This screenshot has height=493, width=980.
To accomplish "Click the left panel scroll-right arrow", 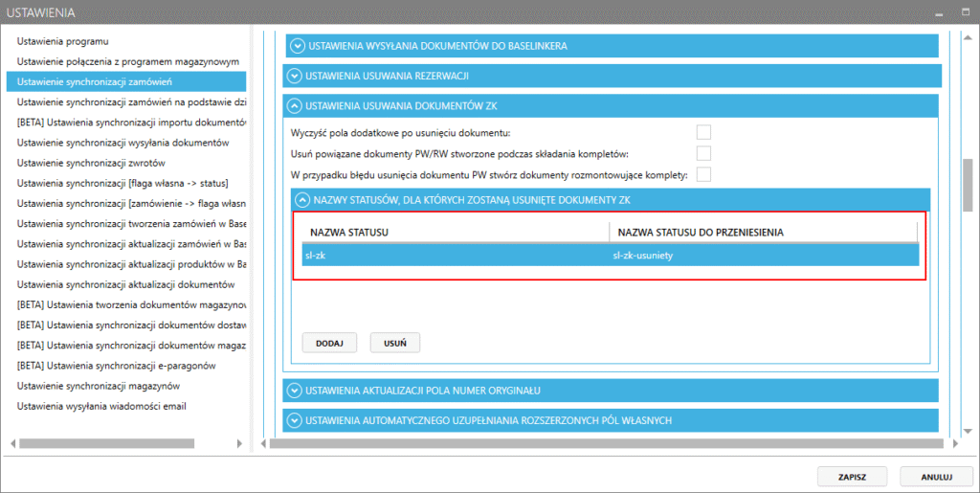I will (x=242, y=444).
